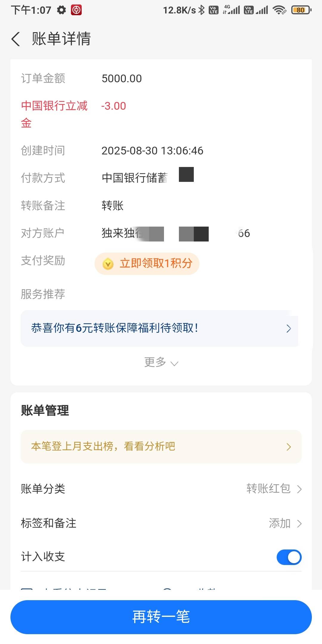Open the 恭喜你有6元转账保障福利 banner
Screen dimensions: 322x644
coord(160,328)
